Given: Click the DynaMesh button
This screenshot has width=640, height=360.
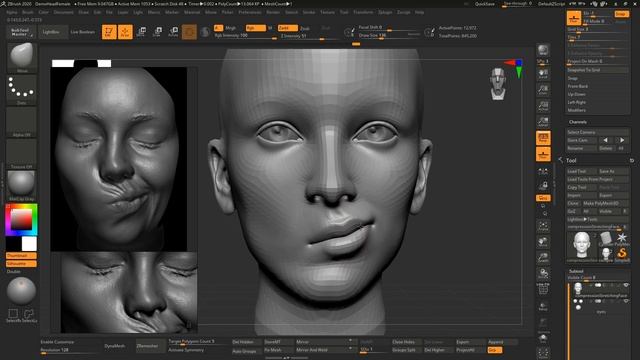Looking at the screenshot, I should [x=115, y=346].
